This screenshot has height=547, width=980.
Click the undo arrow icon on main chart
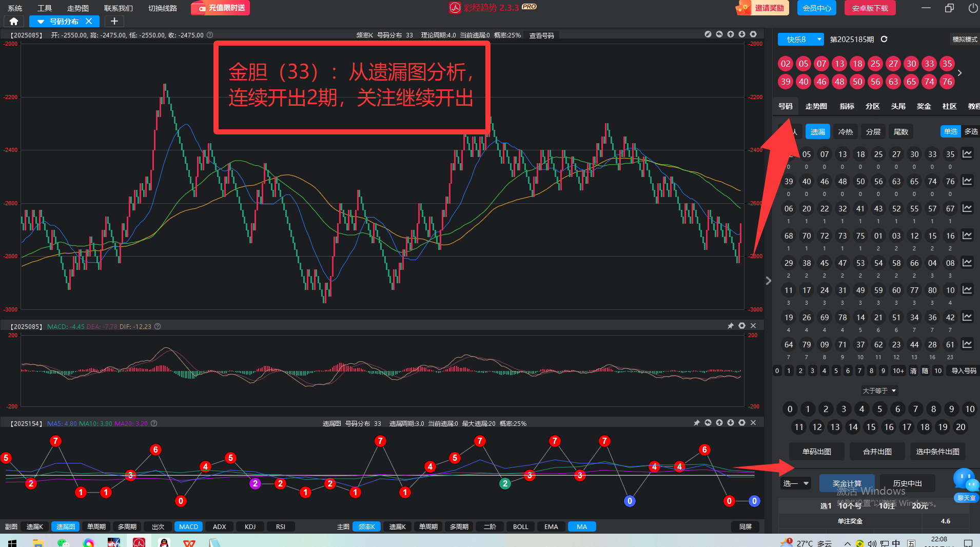tap(719, 34)
